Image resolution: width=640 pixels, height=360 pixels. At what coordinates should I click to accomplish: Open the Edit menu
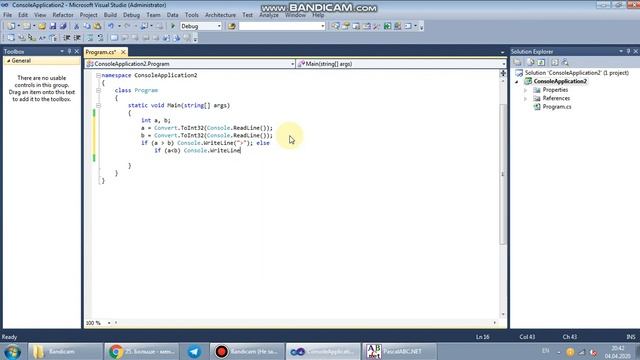click(x=23, y=15)
